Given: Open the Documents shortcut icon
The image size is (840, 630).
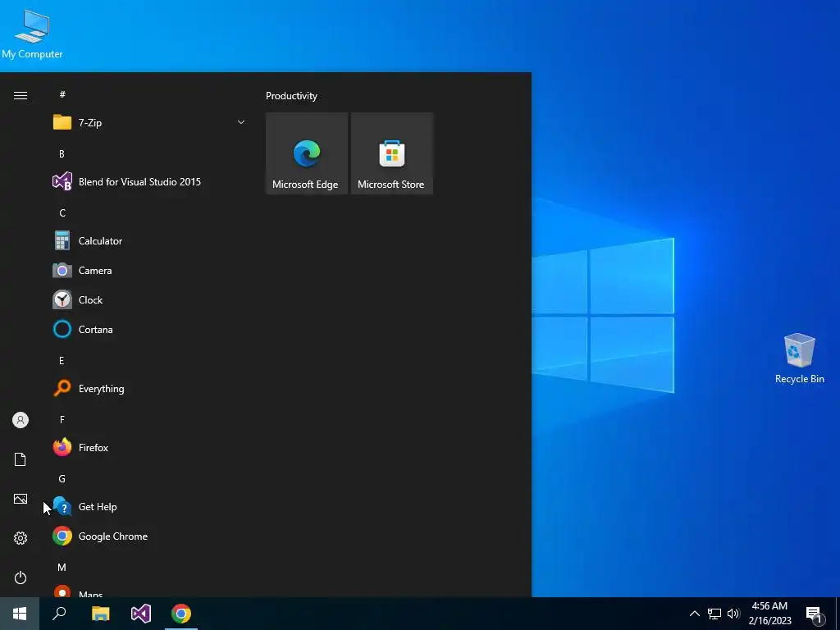Looking at the screenshot, I should tap(21, 459).
